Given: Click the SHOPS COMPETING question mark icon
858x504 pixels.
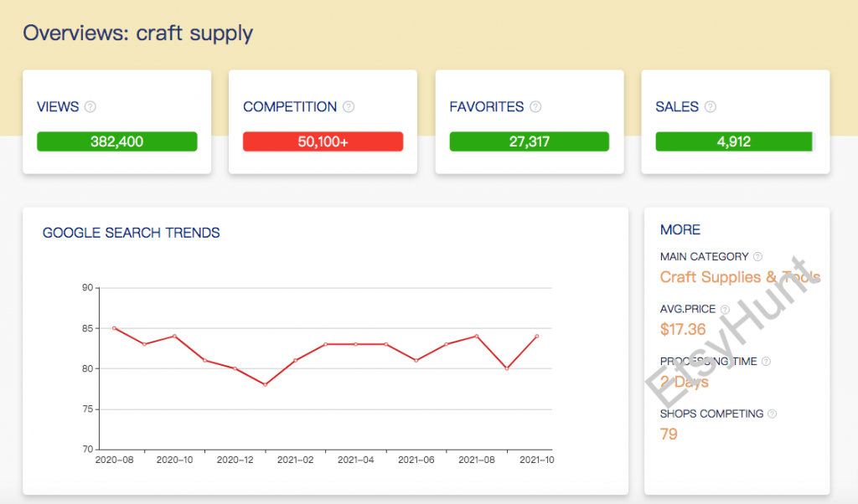Looking at the screenshot, I should click(x=772, y=414).
